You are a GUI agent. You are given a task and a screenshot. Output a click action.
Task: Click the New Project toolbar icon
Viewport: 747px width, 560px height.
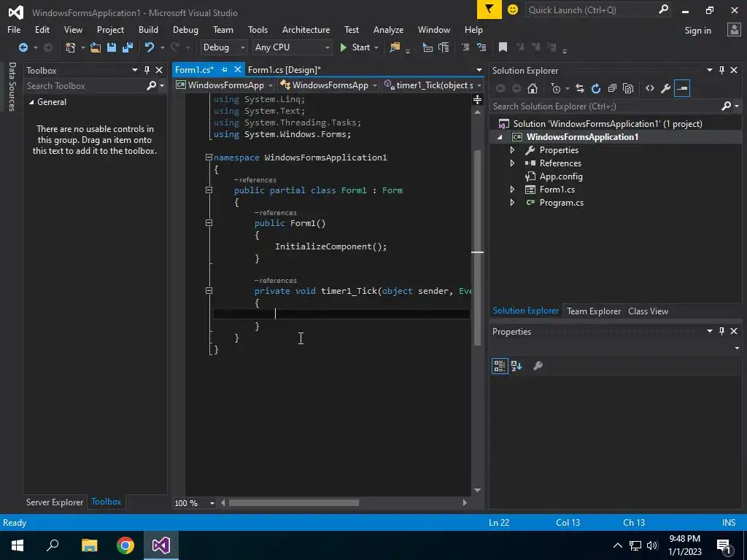(x=71, y=47)
